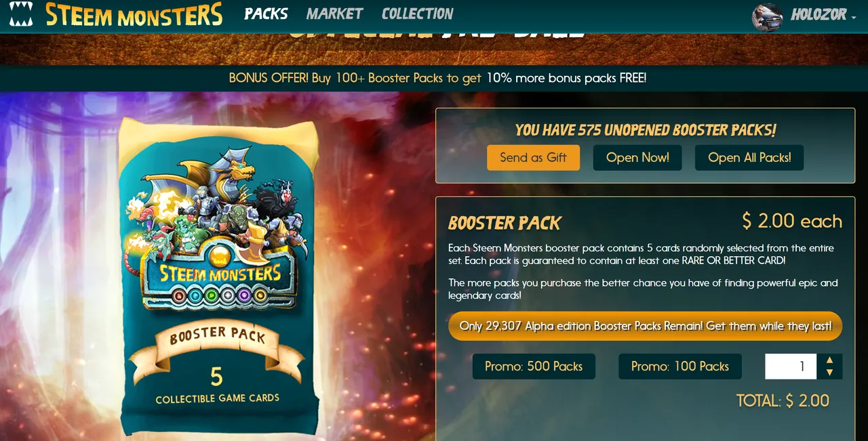Go to the Steem Monsters home logo text
The height and width of the screenshot is (441, 868).
[x=134, y=14]
